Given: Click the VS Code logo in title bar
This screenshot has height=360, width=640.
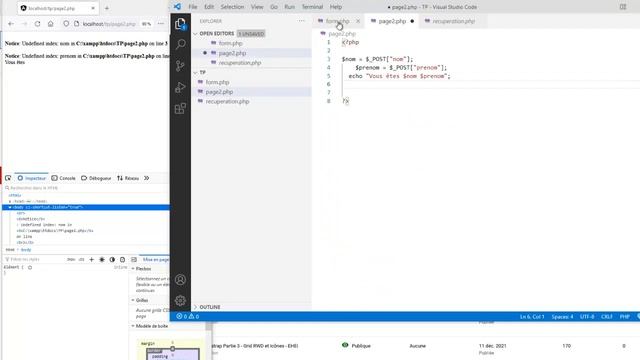Looking at the screenshot, I should (177, 7).
